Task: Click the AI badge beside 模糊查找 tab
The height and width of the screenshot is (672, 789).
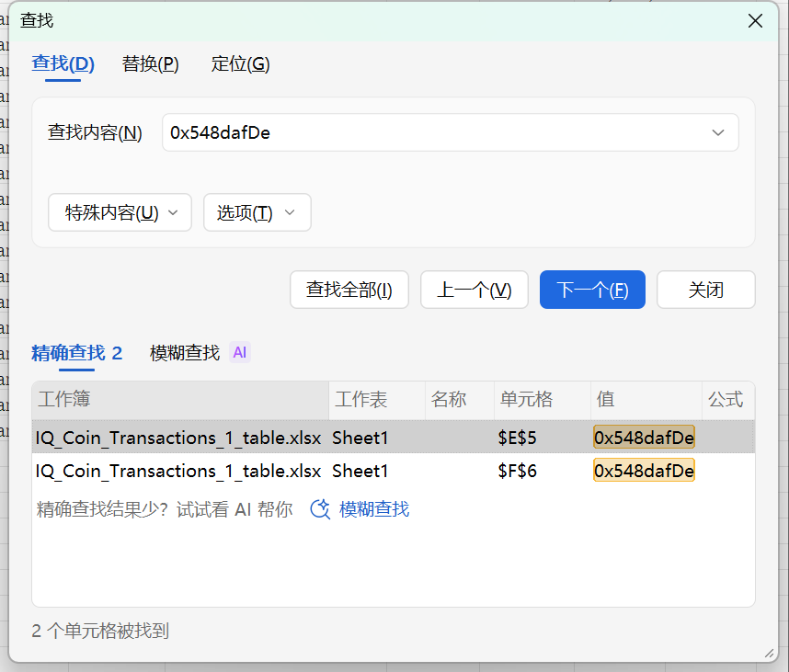Action: pyautogui.click(x=240, y=352)
